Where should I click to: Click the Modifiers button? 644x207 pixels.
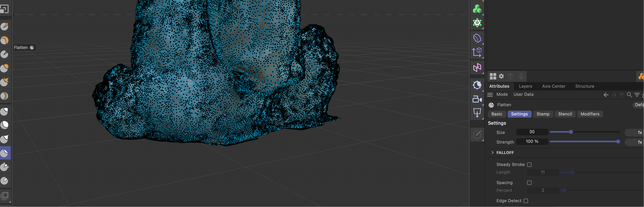590,114
